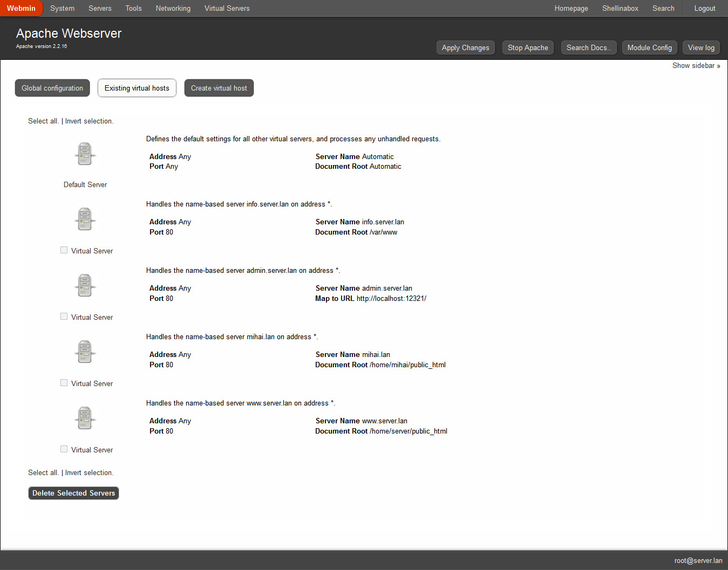The height and width of the screenshot is (570, 728).
Task: Open the Default Server icon
Action: click(85, 154)
